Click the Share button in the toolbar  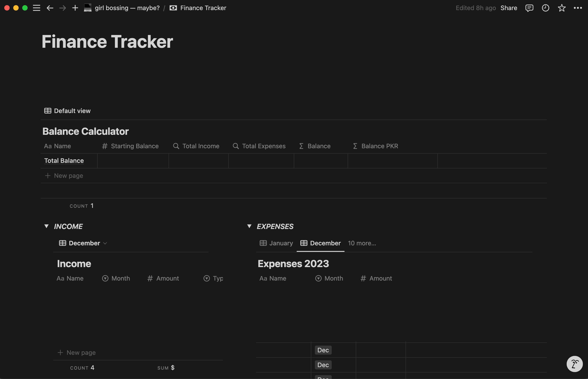pyautogui.click(x=509, y=8)
